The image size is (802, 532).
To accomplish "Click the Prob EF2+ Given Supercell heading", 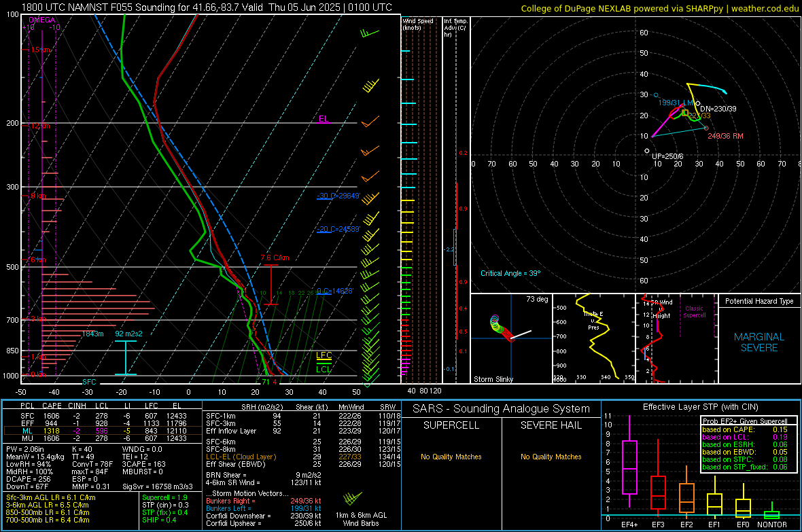I will pos(745,421).
